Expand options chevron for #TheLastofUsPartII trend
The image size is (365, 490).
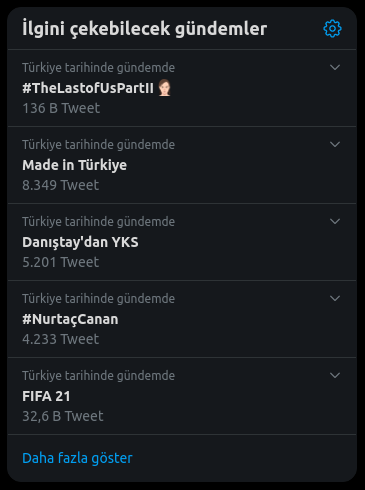(335, 67)
